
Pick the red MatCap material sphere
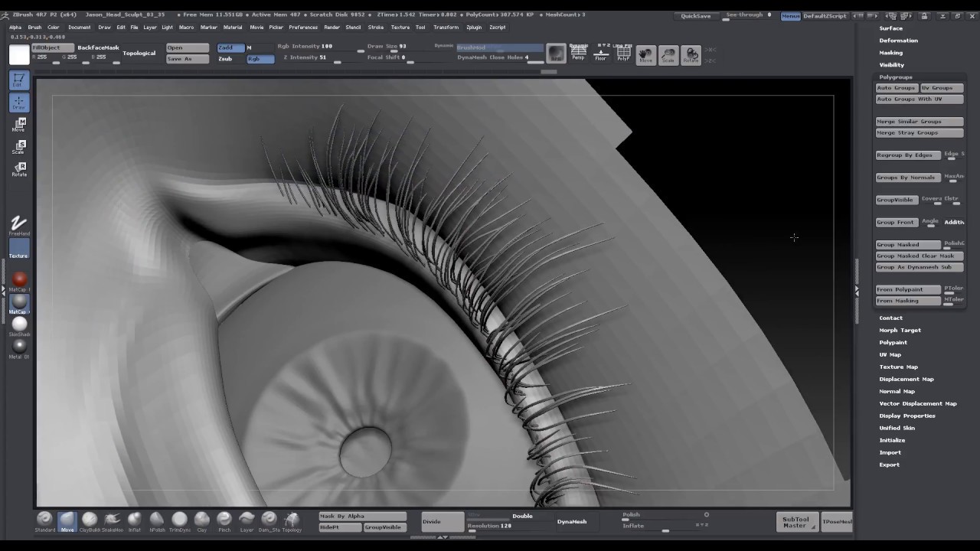click(x=19, y=281)
